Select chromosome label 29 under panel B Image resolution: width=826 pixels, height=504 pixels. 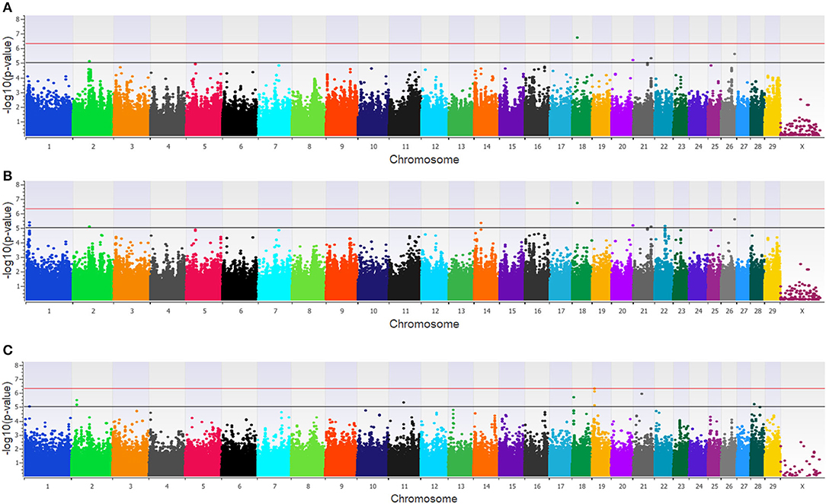pos(772,311)
